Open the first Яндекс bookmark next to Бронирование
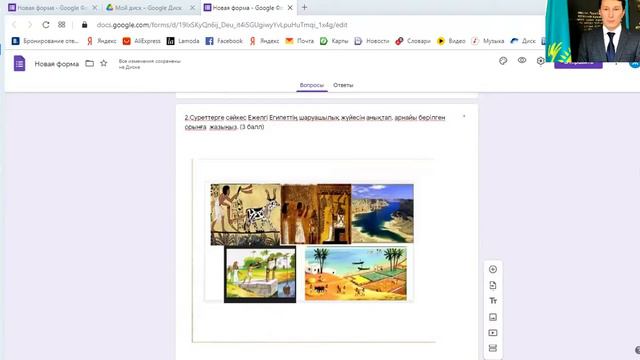The width and height of the screenshot is (640, 360). [101, 41]
